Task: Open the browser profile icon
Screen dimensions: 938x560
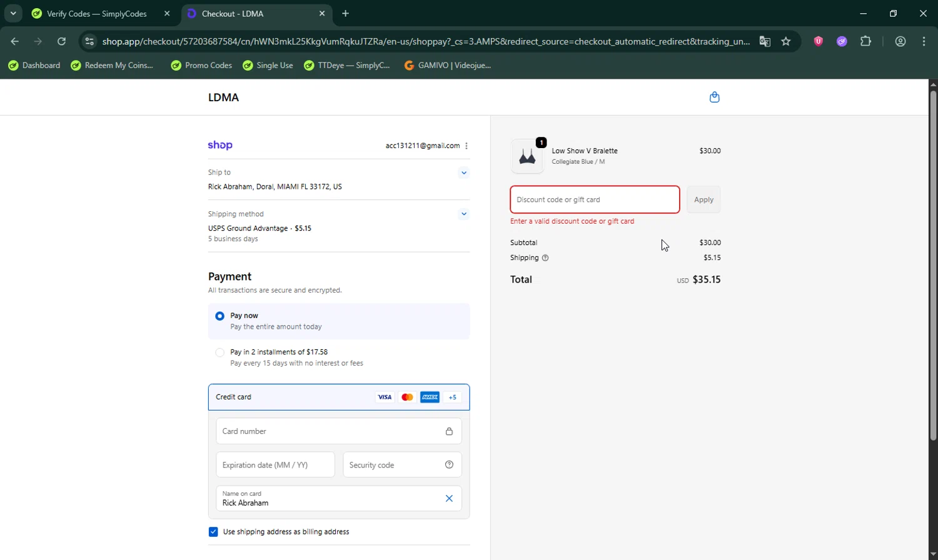Action: pos(900,41)
